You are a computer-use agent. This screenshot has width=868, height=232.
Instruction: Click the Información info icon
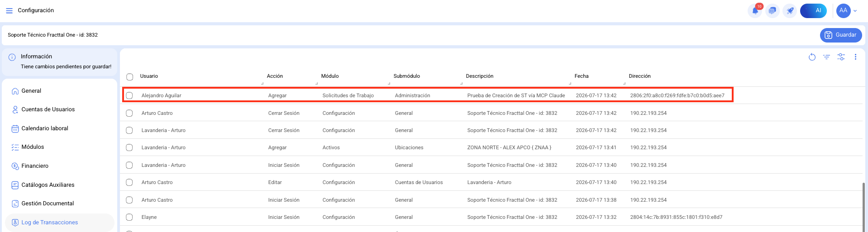pyautogui.click(x=12, y=57)
